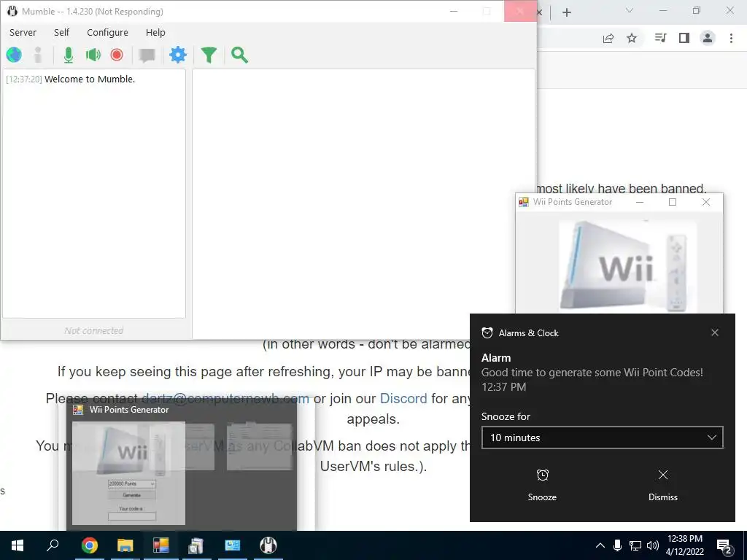Select the Wii Points Generator taskbar preview thumbnail
Viewport: 747px width, 560px height.
(128, 473)
